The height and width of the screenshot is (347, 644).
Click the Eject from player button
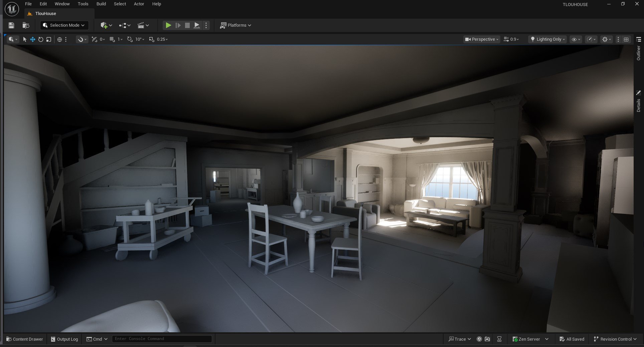(x=197, y=25)
